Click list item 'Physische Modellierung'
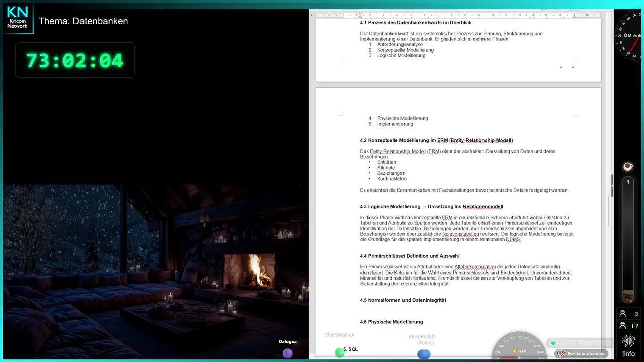Image resolution: width=644 pixels, height=362 pixels. coord(403,118)
